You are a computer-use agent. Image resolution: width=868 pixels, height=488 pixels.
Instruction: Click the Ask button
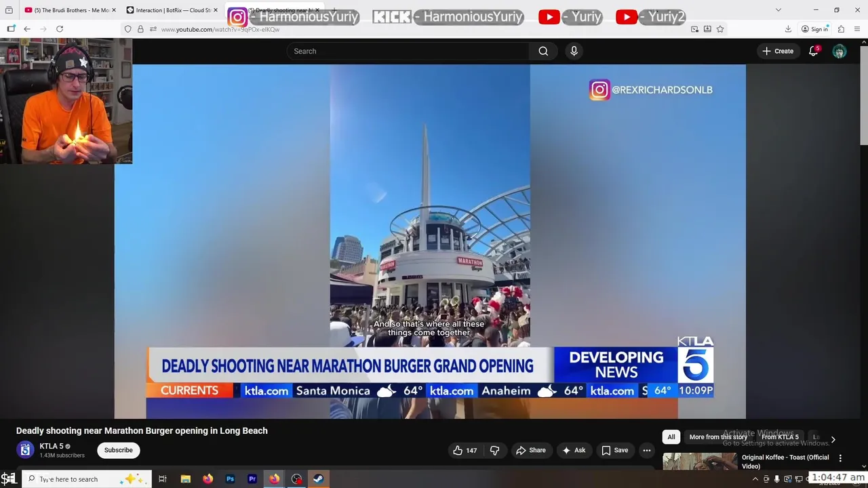(574, 450)
